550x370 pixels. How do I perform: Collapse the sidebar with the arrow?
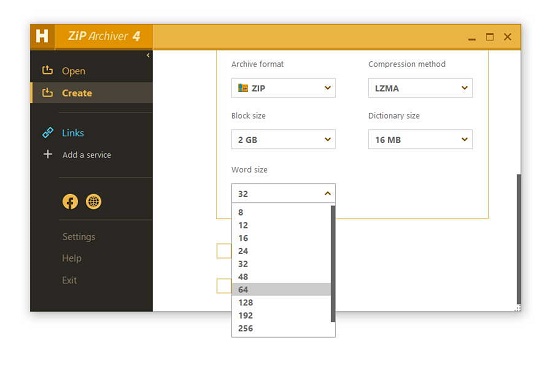(x=148, y=55)
